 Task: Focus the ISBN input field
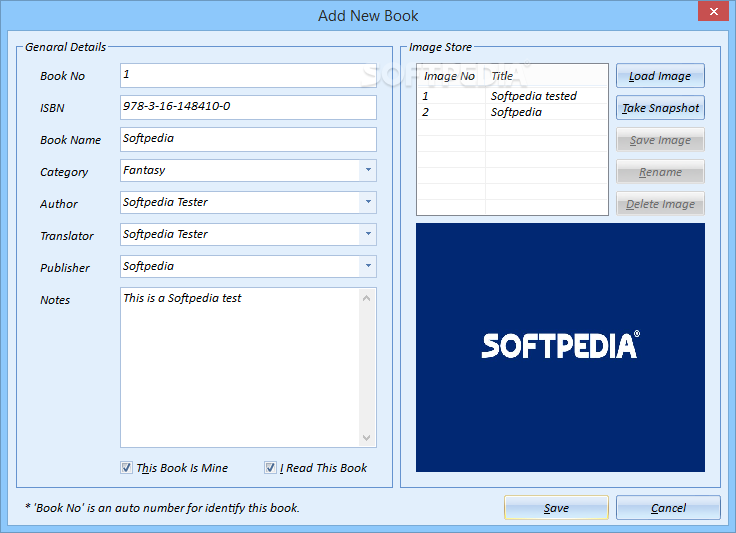(248, 107)
